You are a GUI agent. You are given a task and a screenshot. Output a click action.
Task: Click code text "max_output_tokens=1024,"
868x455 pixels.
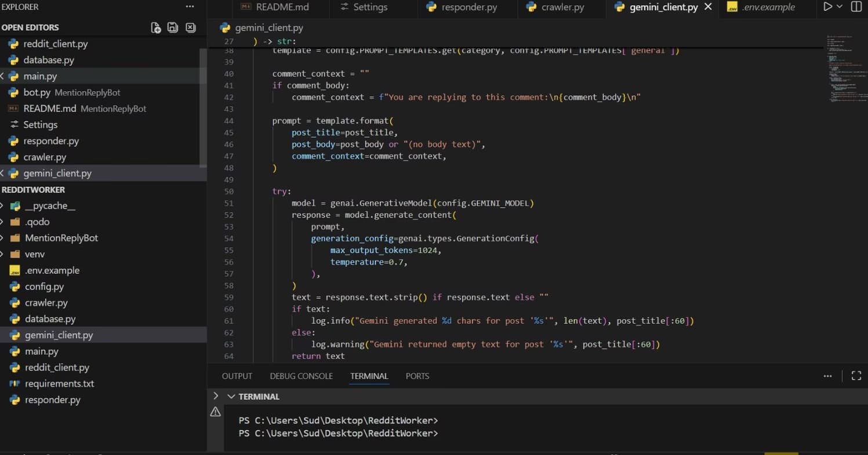(386, 251)
